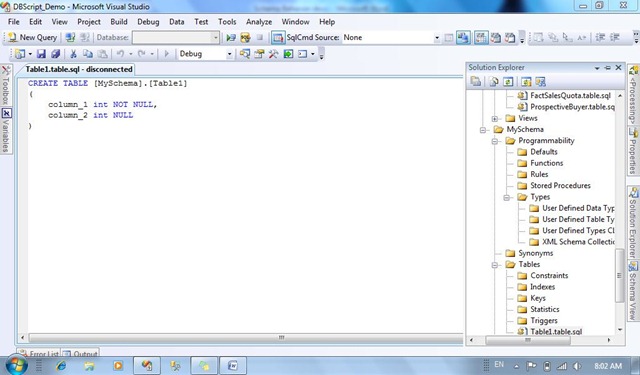This screenshot has width=640, height=375.
Task: Click Show All Files in Solution Explorer
Action: pyautogui.click(x=494, y=82)
